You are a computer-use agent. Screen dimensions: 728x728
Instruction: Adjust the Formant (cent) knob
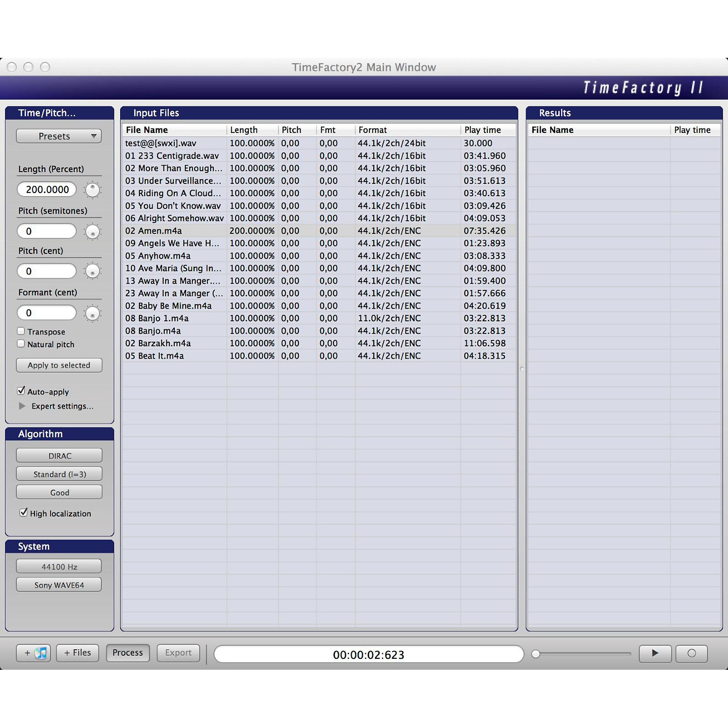point(92,313)
